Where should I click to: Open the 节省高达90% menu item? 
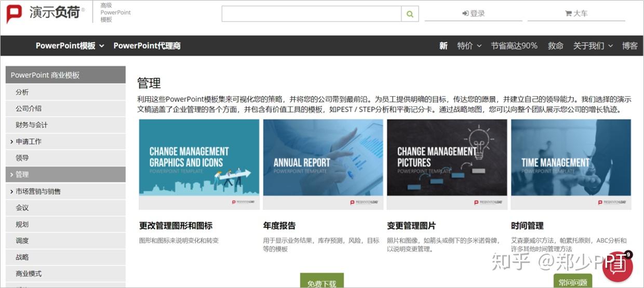[514, 46]
